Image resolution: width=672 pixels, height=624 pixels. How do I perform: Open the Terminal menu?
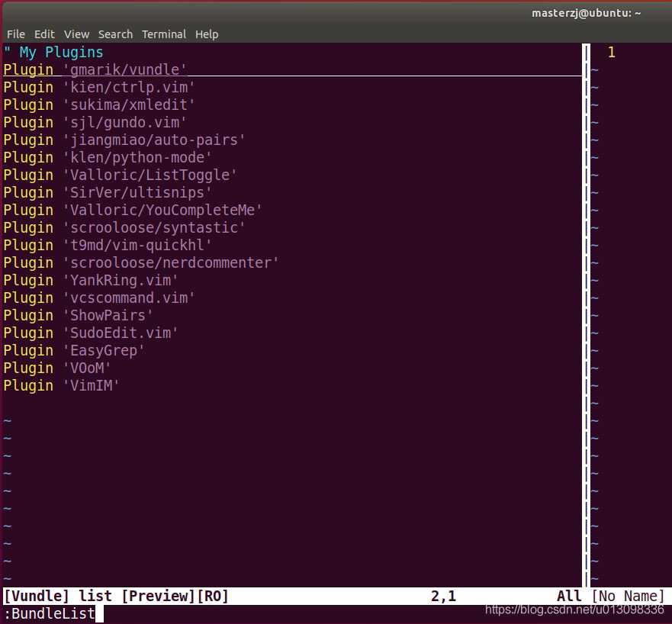tap(163, 34)
